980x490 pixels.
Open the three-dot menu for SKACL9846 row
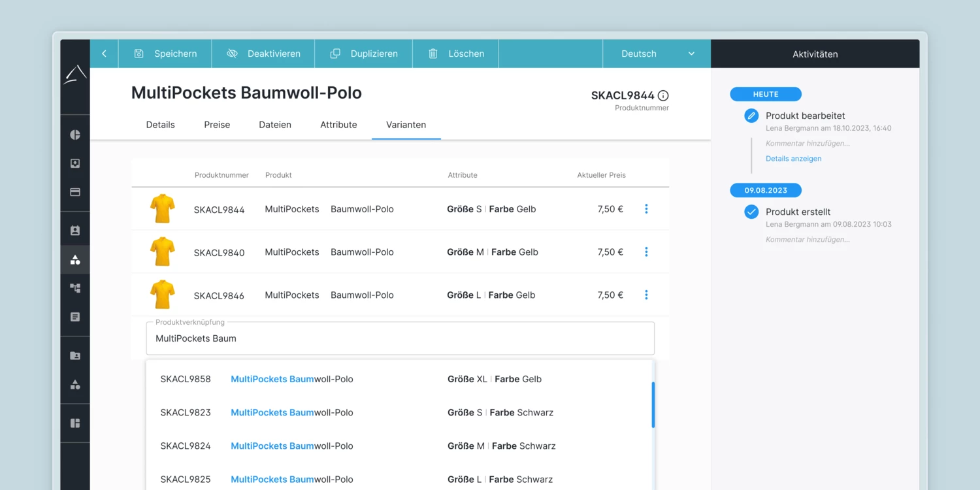pyautogui.click(x=646, y=295)
